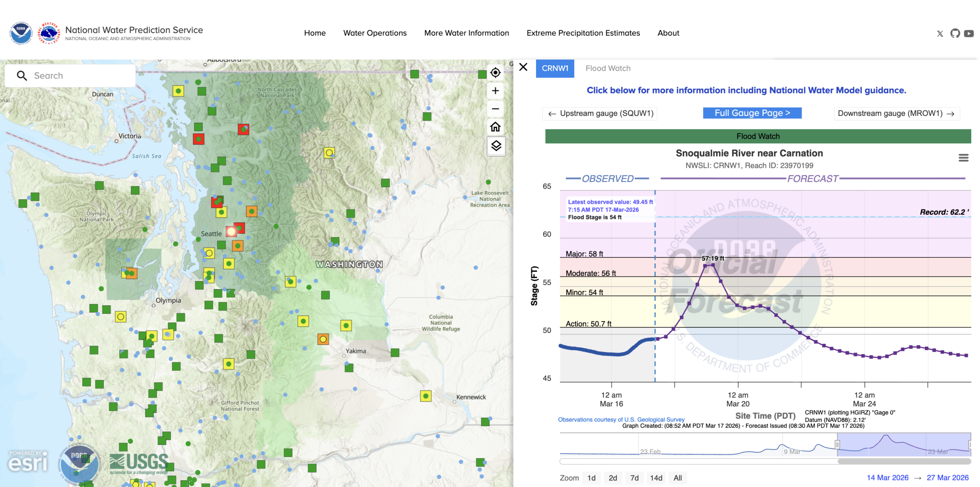Click the OBSERVED legend item
The width and height of the screenshot is (980, 487).
(608, 179)
